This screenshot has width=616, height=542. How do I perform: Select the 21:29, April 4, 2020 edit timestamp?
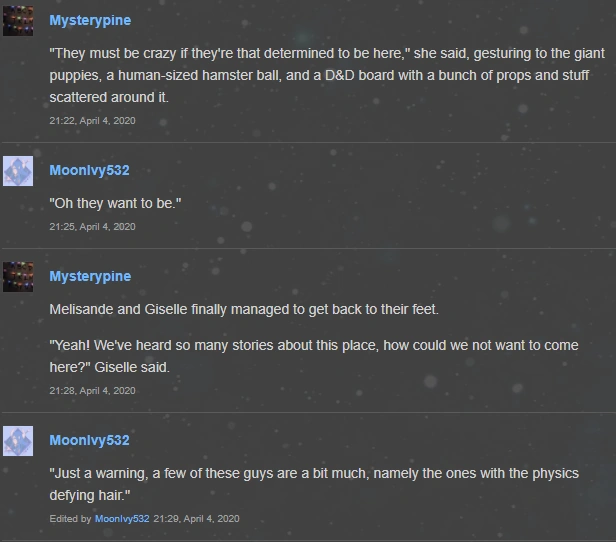point(196,519)
